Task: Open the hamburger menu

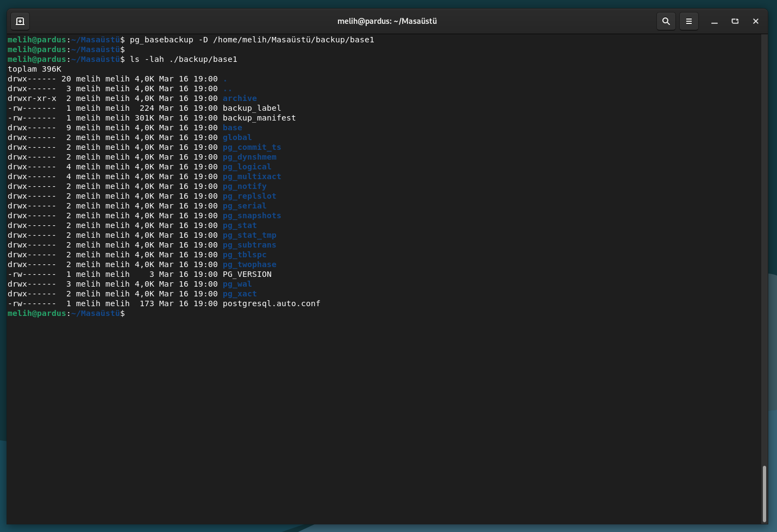Action: [688, 21]
